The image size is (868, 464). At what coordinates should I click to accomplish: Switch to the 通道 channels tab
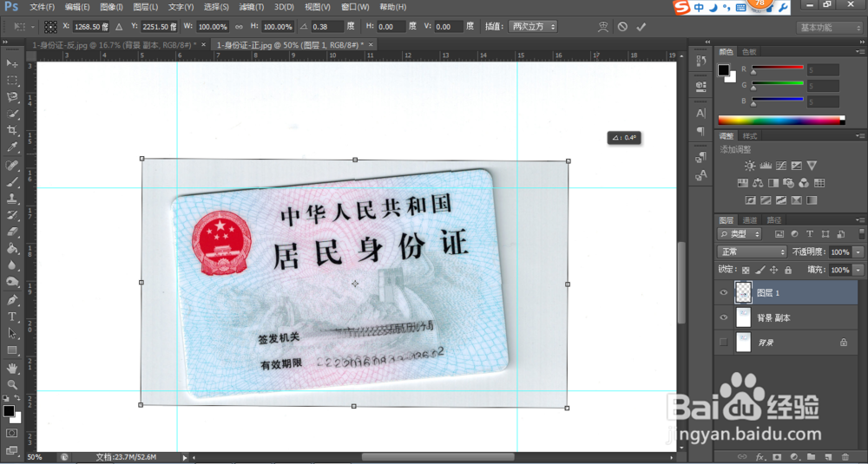[x=750, y=219]
